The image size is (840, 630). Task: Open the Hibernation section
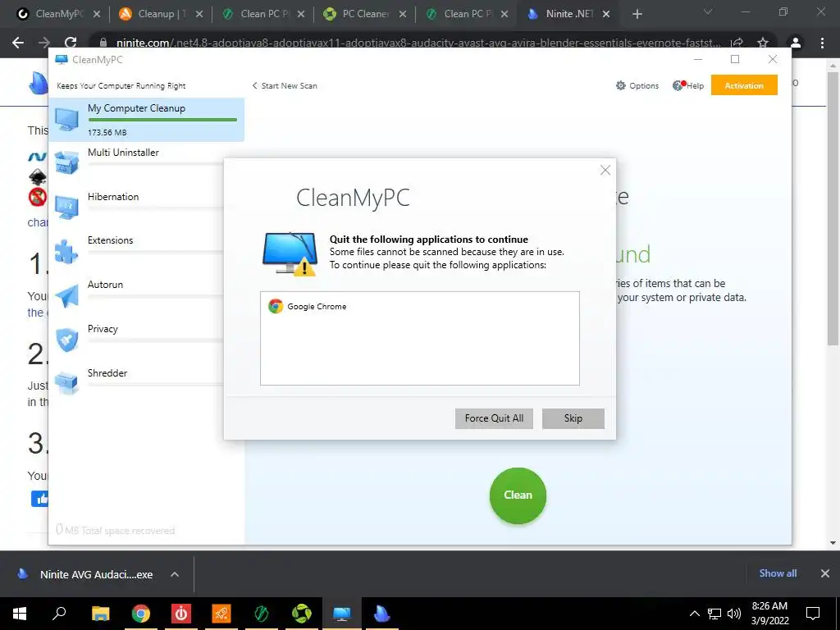pos(137,208)
